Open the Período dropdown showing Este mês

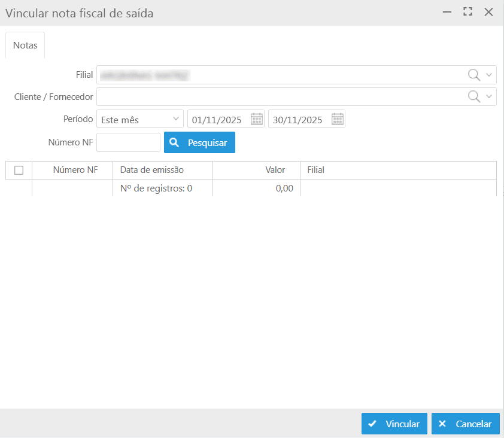tap(141, 119)
